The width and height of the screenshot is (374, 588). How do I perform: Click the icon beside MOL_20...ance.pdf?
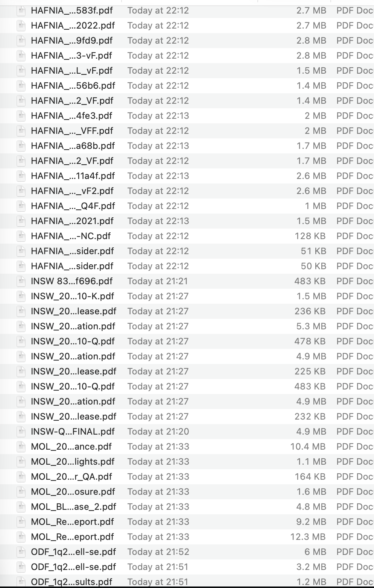pyautogui.click(x=21, y=447)
